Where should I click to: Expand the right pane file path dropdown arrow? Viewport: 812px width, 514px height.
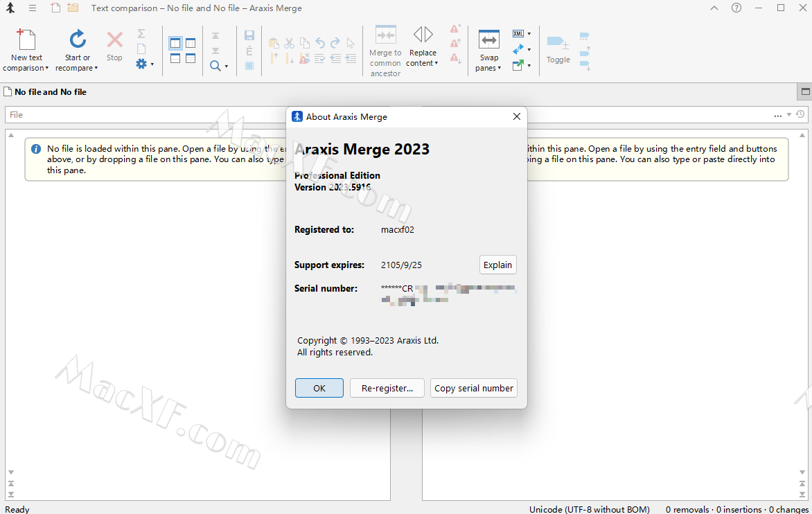point(789,115)
